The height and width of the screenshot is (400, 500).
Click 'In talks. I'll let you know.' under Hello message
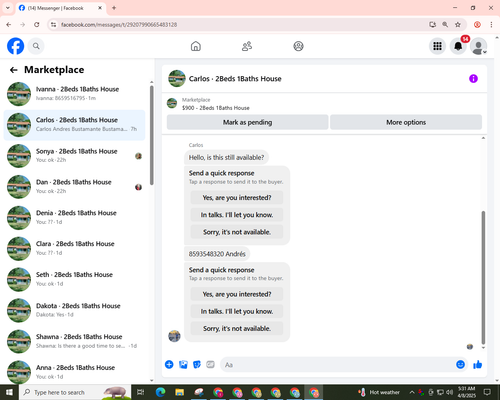coord(237,215)
